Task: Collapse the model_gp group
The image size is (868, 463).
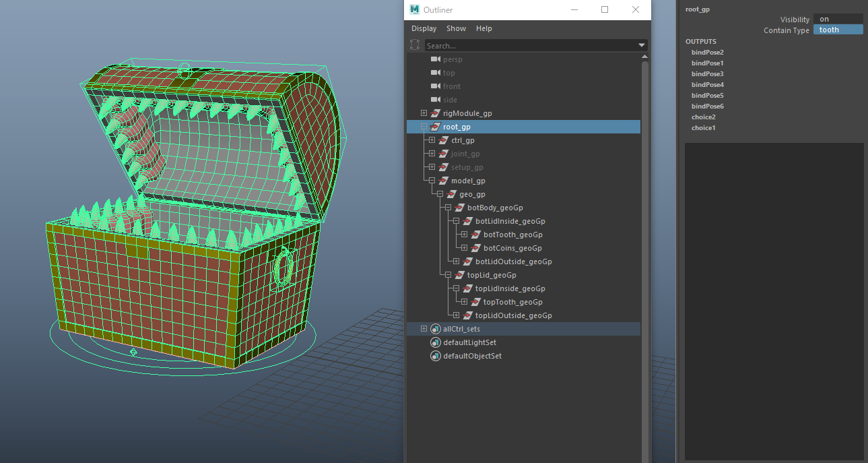Action: 432,181
